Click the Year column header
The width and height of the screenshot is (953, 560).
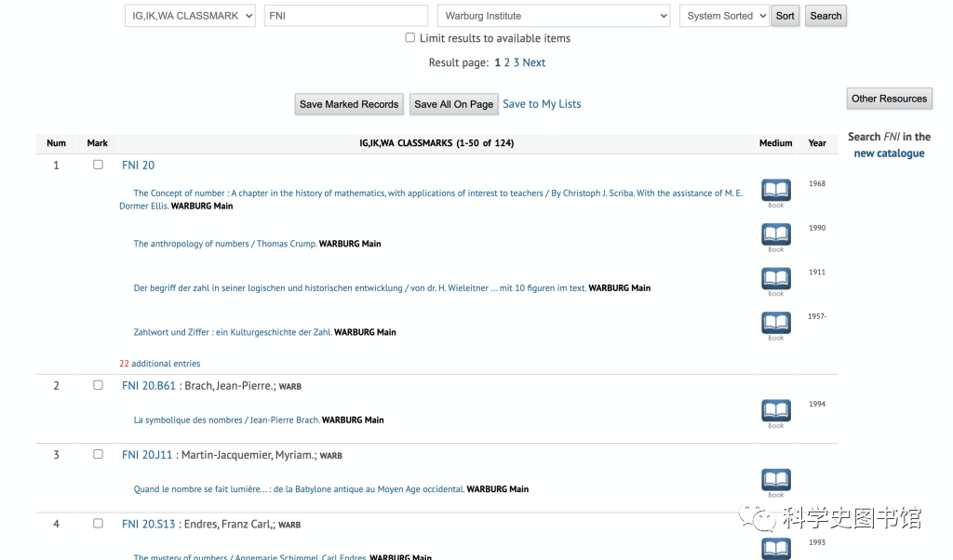coord(817,143)
